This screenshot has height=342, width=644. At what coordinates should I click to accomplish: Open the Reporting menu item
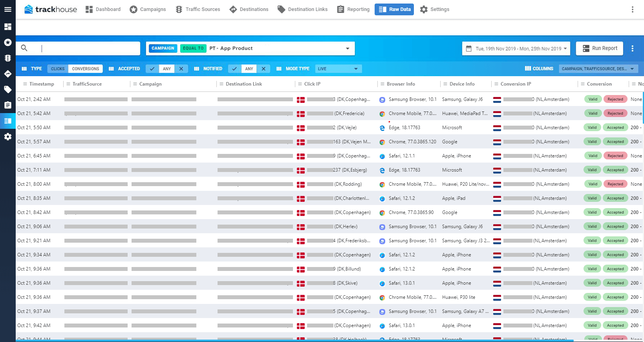[353, 9]
